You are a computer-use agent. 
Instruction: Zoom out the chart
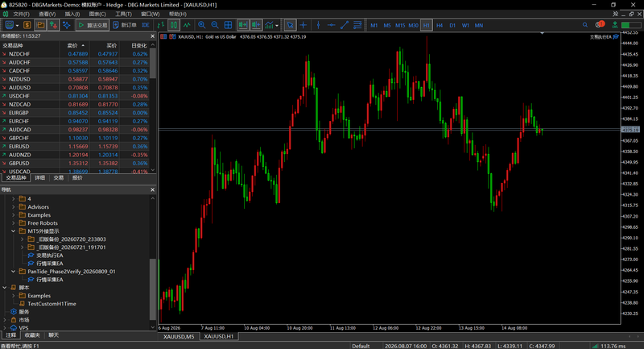point(215,25)
